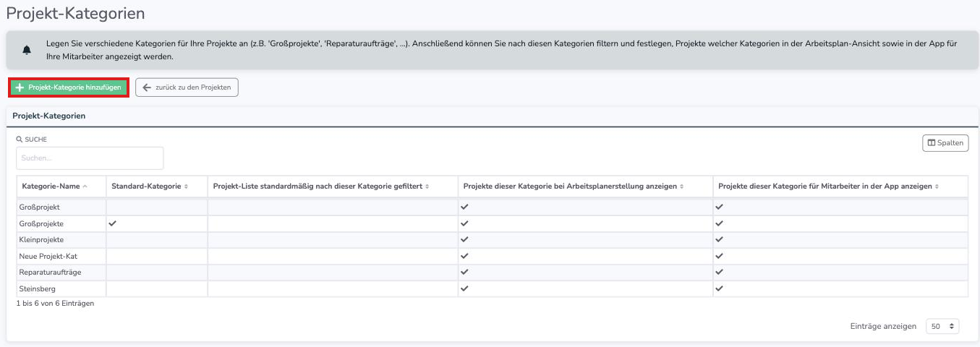The height and width of the screenshot is (347, 980).
Task: Sort by Arbeitsplanerstellung anzeigen column header
Action: 585,187
